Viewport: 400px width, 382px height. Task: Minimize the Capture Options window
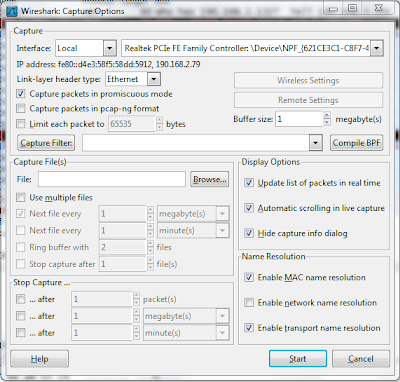click(x=333, y=8)
